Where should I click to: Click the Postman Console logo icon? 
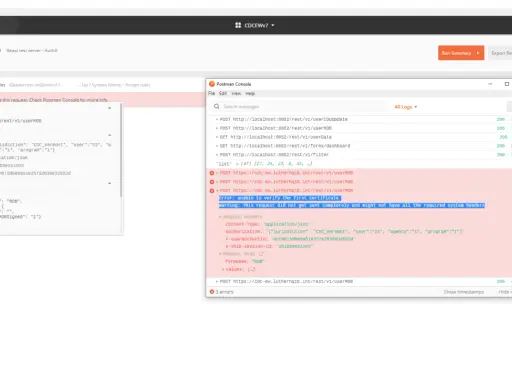pos(212,84)
